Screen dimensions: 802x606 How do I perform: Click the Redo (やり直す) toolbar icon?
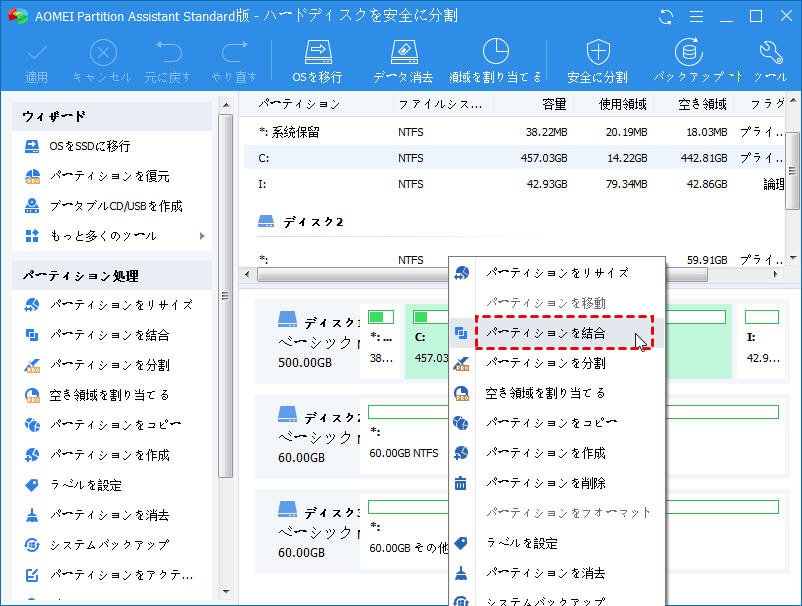click(x=234, y=53)
